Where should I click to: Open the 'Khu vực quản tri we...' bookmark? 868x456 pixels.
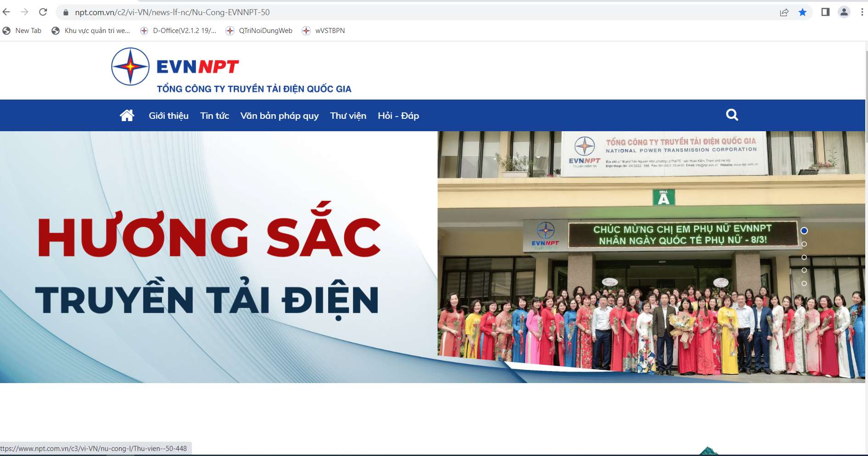tap(91, 31)
